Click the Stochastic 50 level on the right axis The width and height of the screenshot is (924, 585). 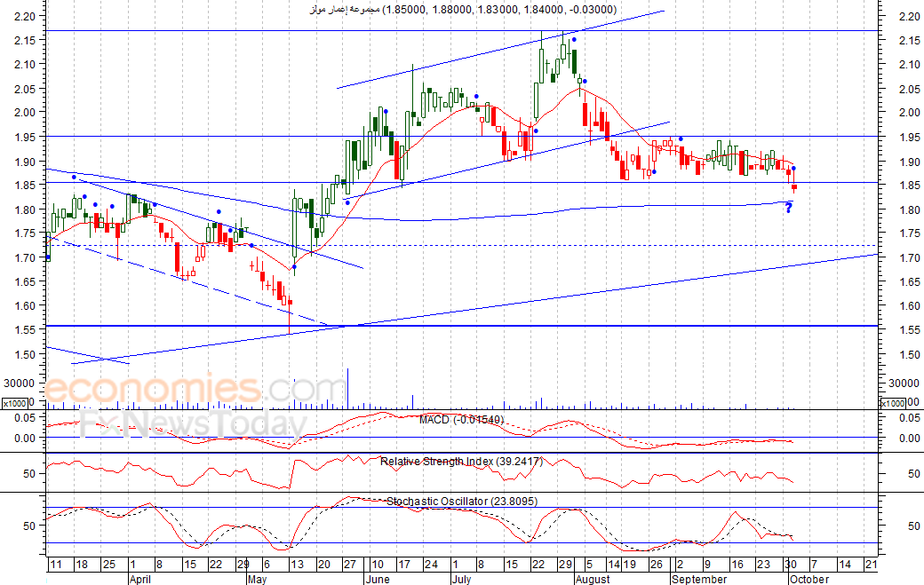pyautogui.click(x=913, y=526)
